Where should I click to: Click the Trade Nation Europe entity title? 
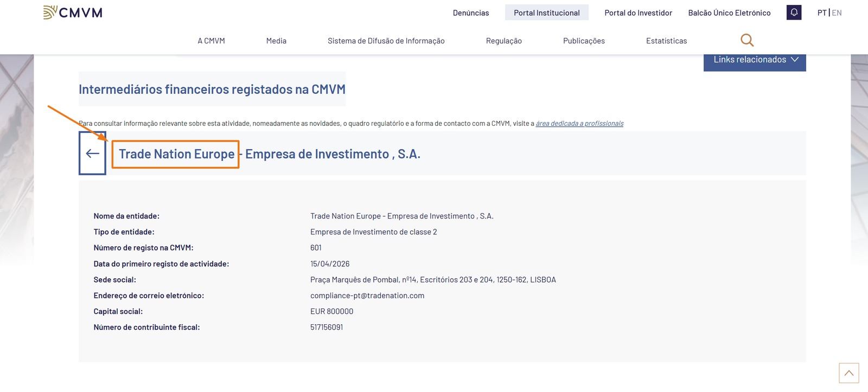point(270,154)
